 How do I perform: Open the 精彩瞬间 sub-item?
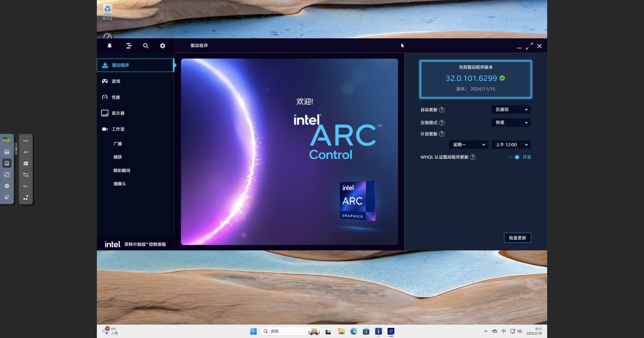click(122, 170)
